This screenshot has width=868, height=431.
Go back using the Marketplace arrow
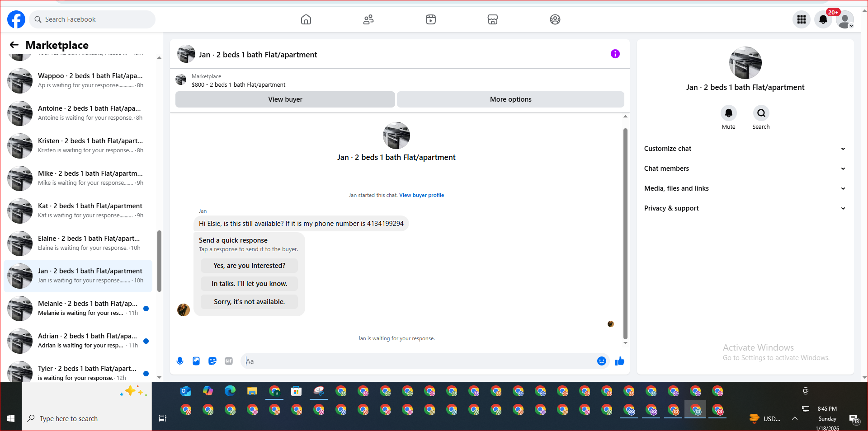pos(14,45)
